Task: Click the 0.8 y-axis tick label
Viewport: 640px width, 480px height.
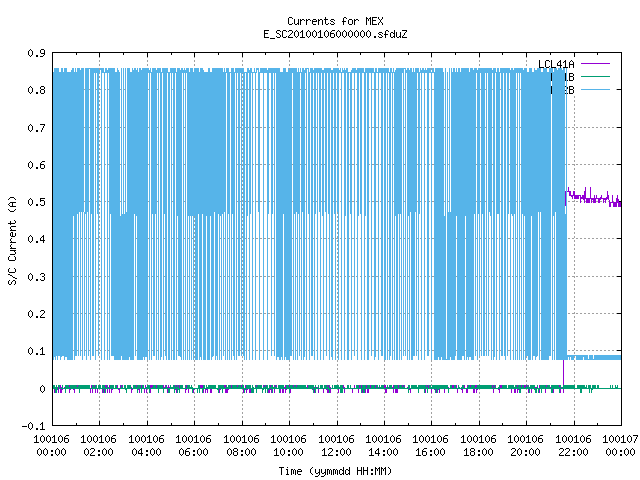Action: [36, 90]
